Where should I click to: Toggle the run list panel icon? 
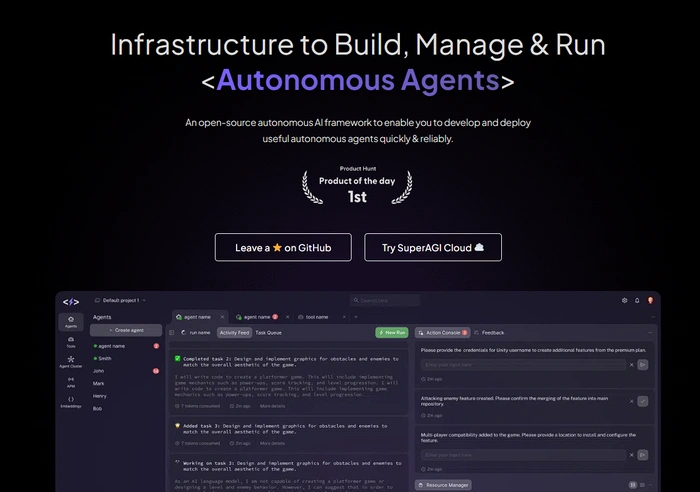tap(172, 333)
